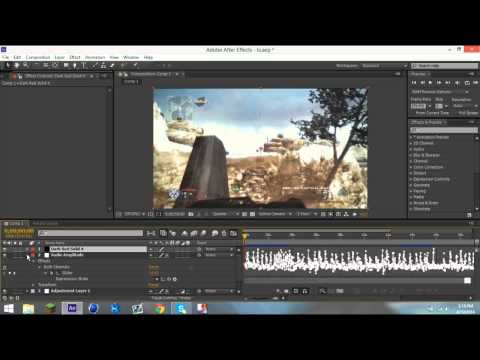480x360 pixels.
Task: Toggle From Current Time checkbox
Action: tap(413, 113)
